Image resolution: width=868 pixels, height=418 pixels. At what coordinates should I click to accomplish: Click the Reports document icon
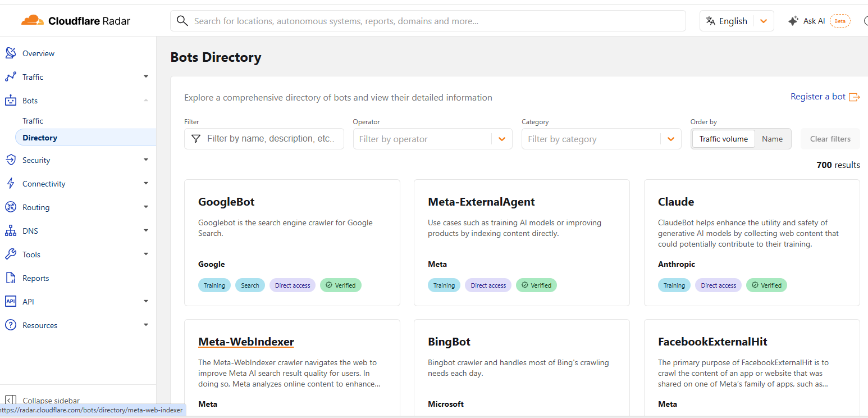11,278
